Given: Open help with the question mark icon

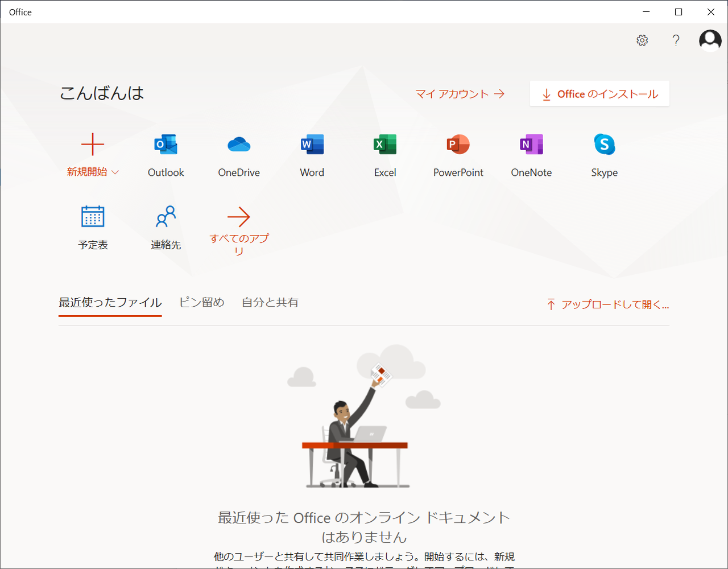Looking at the screenshot, I should (676, 40).
